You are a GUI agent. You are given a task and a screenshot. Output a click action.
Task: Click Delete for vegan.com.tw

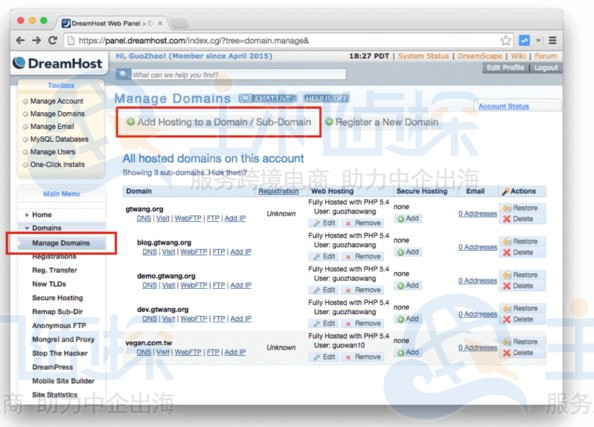[518, 353]
